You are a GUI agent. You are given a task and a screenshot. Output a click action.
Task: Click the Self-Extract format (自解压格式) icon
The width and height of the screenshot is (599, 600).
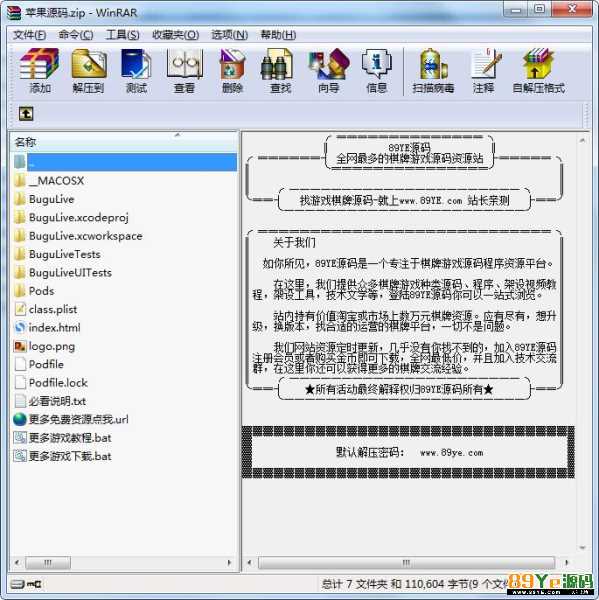click(539, 71)
